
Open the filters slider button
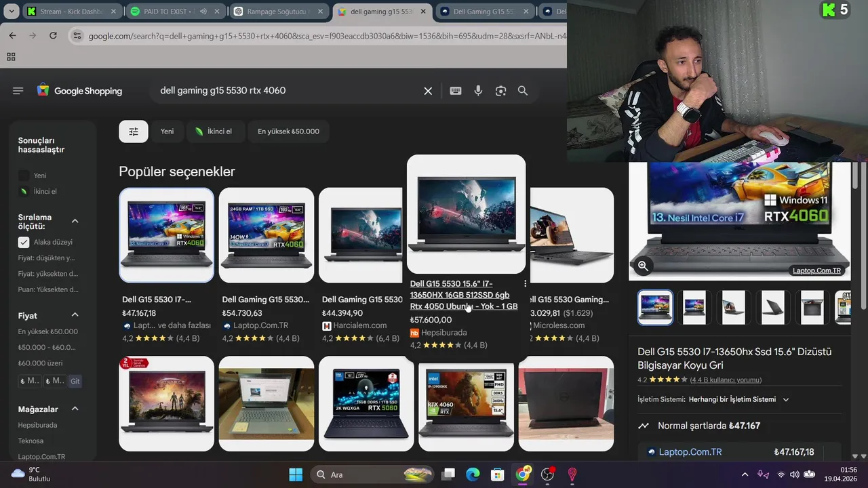(134, 131)
